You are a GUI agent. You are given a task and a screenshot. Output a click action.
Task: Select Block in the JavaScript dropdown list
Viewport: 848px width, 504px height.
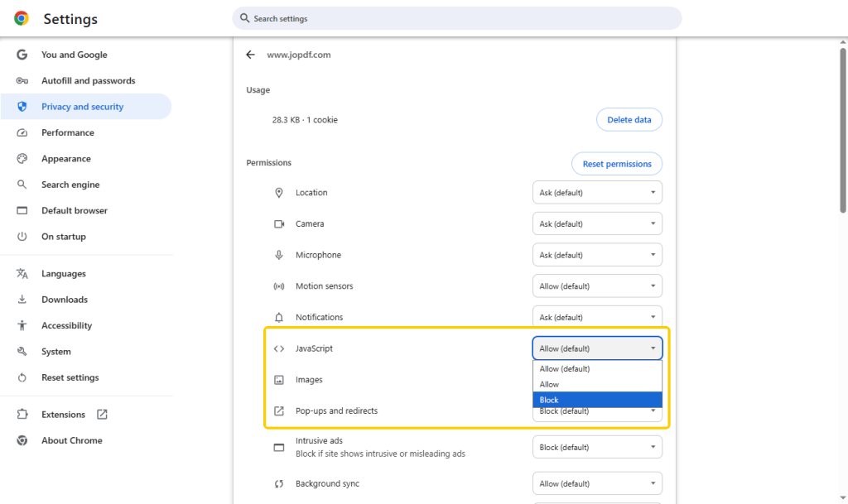tap(596, 400)
